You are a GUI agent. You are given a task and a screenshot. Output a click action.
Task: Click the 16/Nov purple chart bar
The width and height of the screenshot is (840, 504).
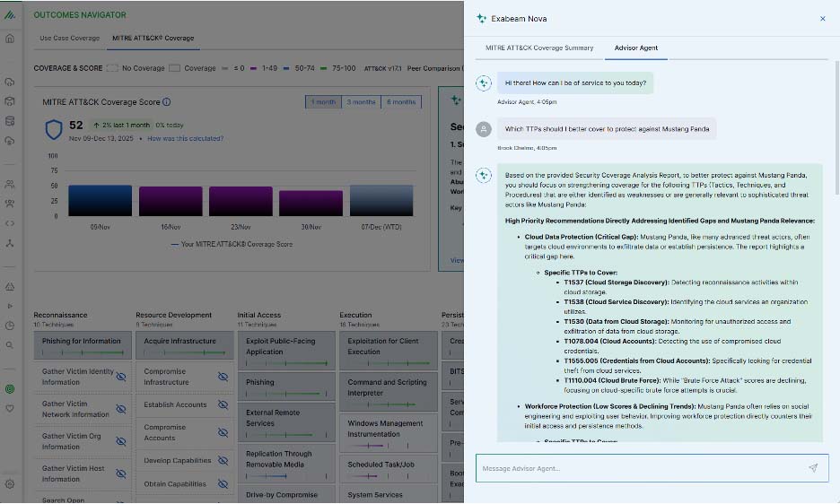[x=171, y=202]
